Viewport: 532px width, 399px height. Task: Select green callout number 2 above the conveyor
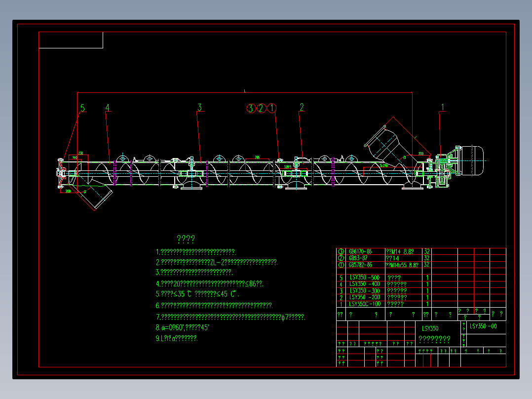301,107
